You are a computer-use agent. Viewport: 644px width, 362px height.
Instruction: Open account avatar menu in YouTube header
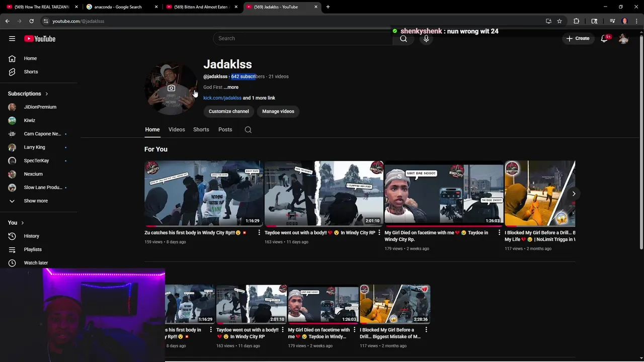click(623, 39)
